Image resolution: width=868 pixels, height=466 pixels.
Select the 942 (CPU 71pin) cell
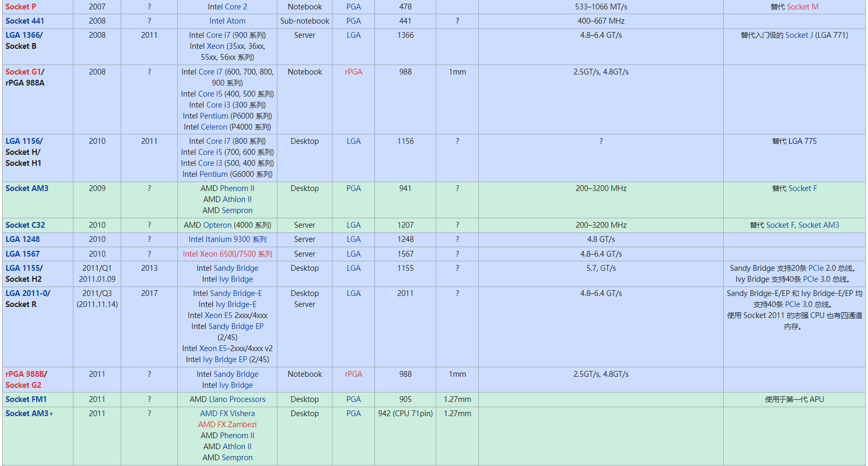tap(405, 436)
